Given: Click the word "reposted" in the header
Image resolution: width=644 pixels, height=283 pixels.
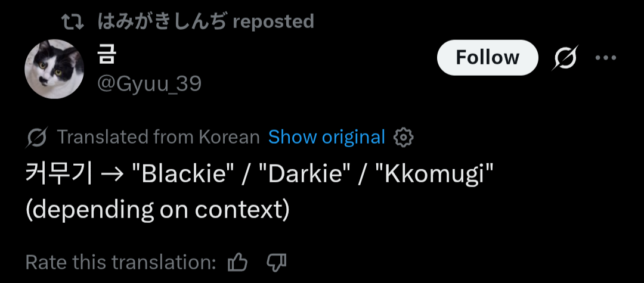Looking at the screenshot, I should tap(273, 22).
